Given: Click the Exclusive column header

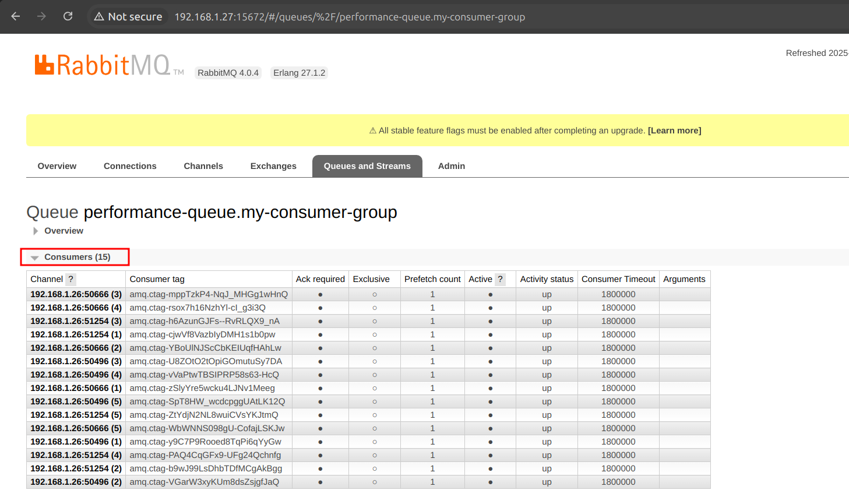Looking at the screenshot, I should pos(371,279).
